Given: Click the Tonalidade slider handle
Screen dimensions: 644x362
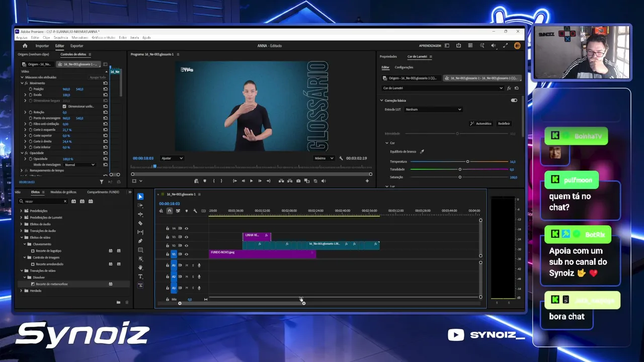Looking at the screenshot, I should [460, 169].
